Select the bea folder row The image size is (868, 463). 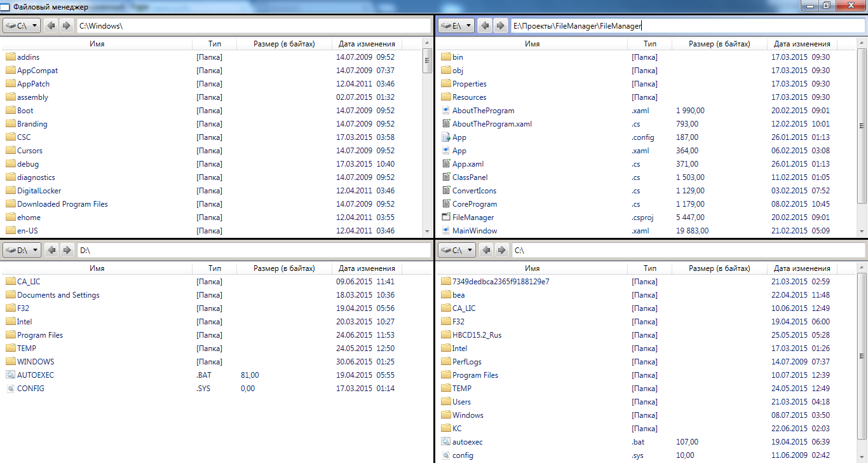647,295
